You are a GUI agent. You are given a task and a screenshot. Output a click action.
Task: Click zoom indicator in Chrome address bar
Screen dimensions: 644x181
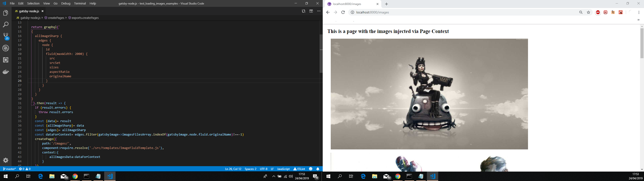click(581, 12)
